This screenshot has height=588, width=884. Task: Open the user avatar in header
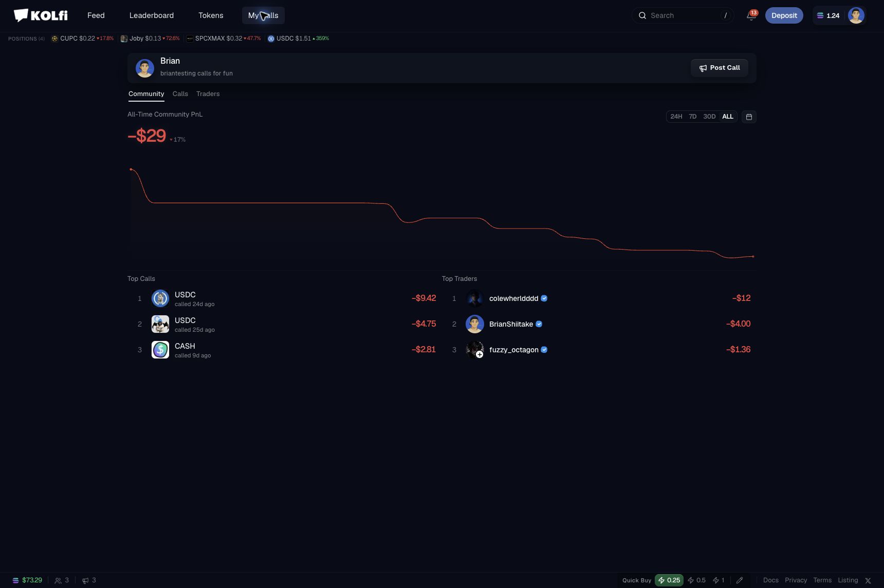(x=856, y=15)
